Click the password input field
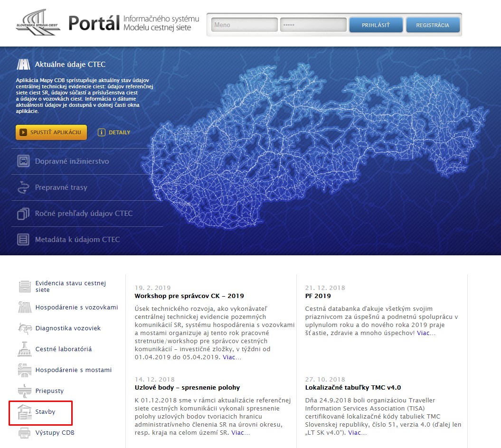This screenshot has width=501, height=448. [312, 25]
